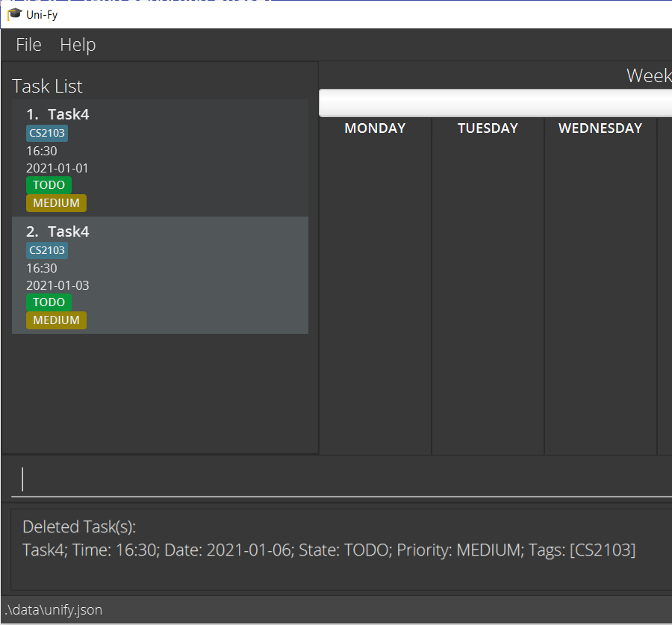The height and width of the screenshot is (625, 672).
Task: Click the TUESDAY column header
Action: tap(488, 128)
